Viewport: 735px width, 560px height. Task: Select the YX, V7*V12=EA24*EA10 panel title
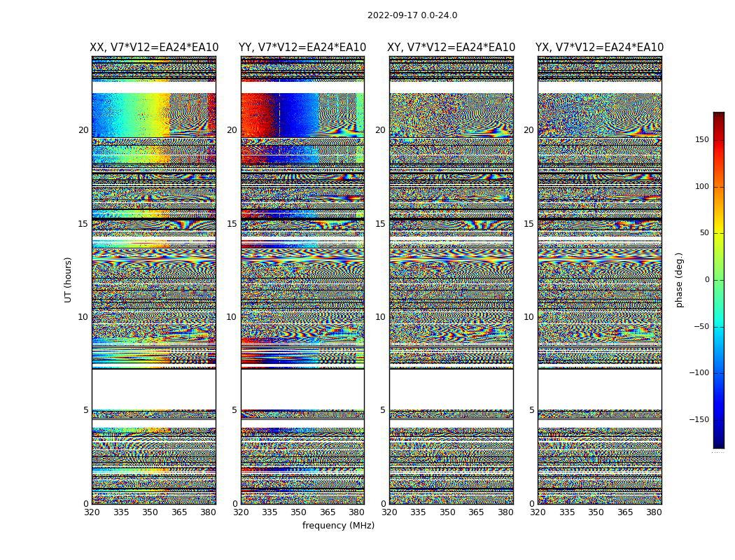click(599, 48)
